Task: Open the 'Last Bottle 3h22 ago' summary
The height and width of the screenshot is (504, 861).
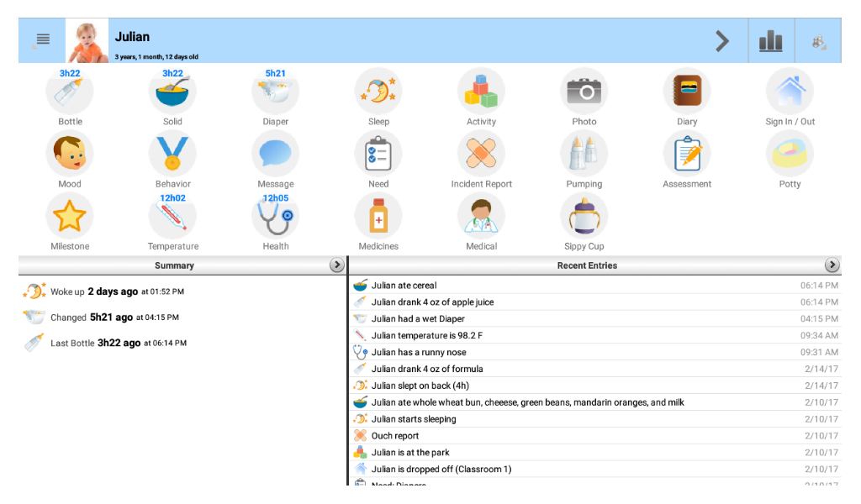Action: [182, 343]
